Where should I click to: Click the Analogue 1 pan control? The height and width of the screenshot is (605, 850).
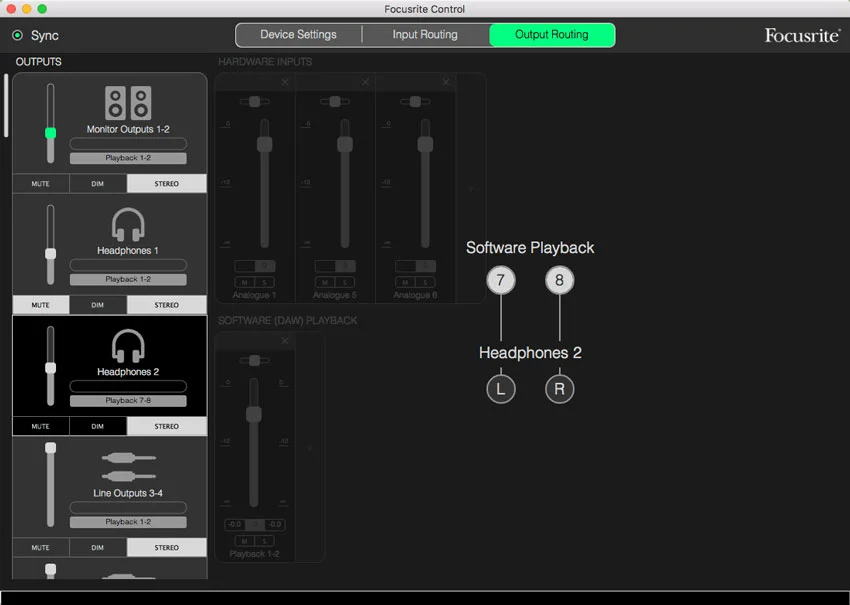click(254, 101)
